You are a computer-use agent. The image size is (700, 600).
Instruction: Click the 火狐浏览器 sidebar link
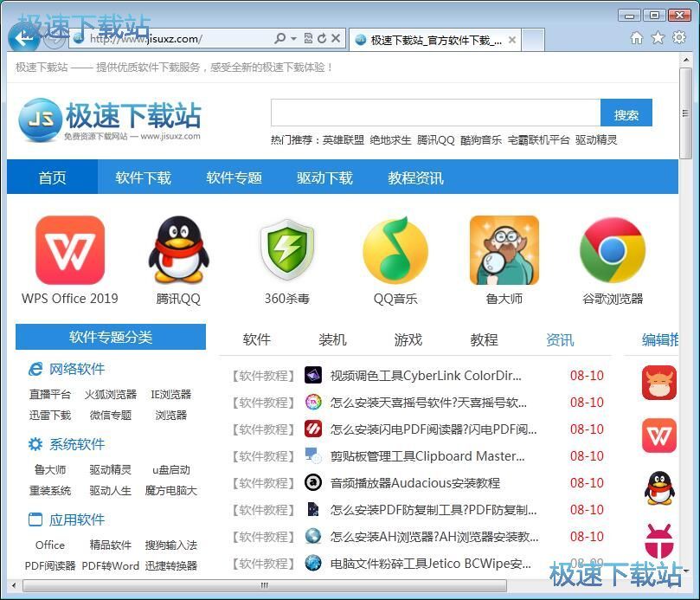tap(111, 394)
